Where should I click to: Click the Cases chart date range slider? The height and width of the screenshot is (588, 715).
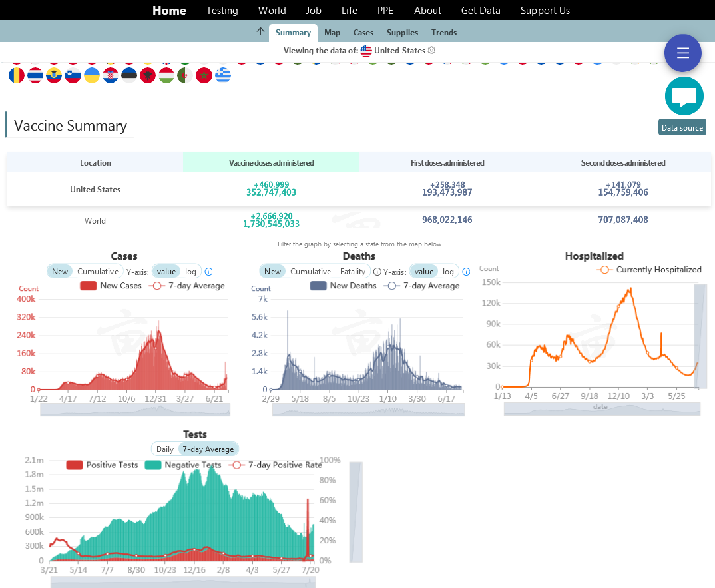135,410
